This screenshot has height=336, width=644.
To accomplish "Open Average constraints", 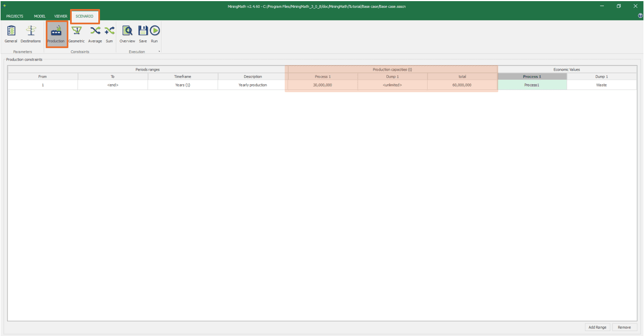I will (95, 34).
